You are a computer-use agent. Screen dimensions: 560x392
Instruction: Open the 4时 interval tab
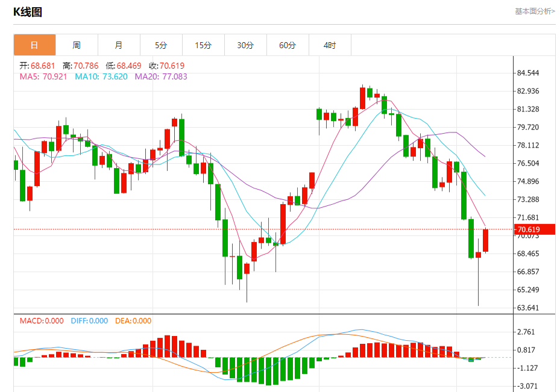[330, 45]
